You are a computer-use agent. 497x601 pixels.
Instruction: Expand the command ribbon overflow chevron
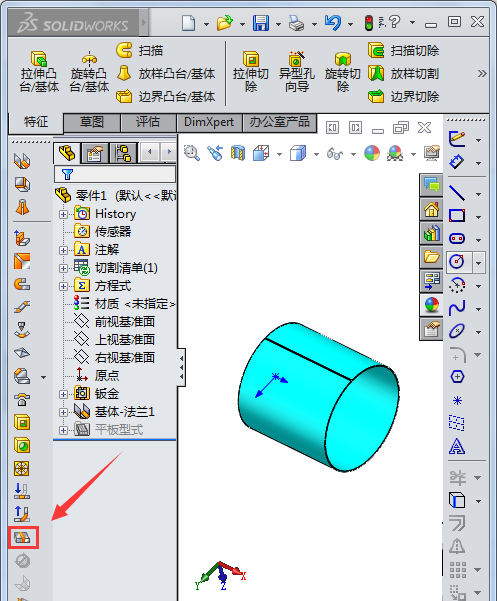[x=482, y=73]
